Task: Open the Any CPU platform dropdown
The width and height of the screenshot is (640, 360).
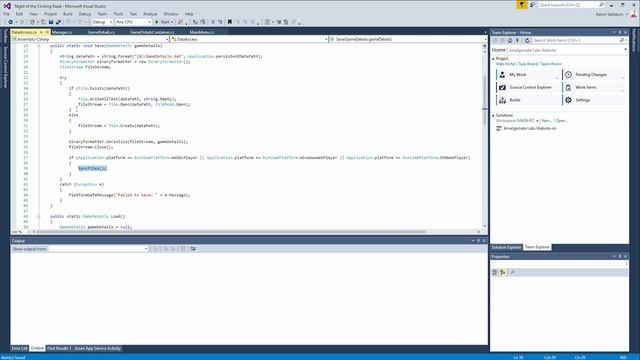Action: click(149, 22)
